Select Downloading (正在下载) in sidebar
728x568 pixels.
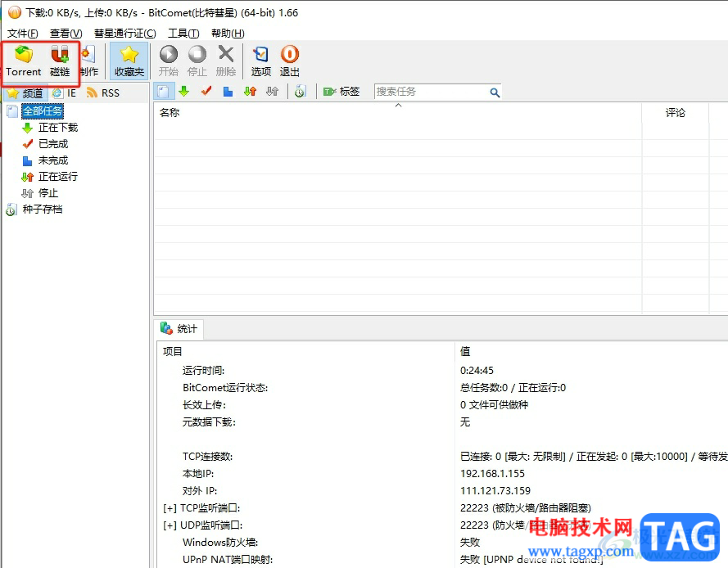point(57,128)
